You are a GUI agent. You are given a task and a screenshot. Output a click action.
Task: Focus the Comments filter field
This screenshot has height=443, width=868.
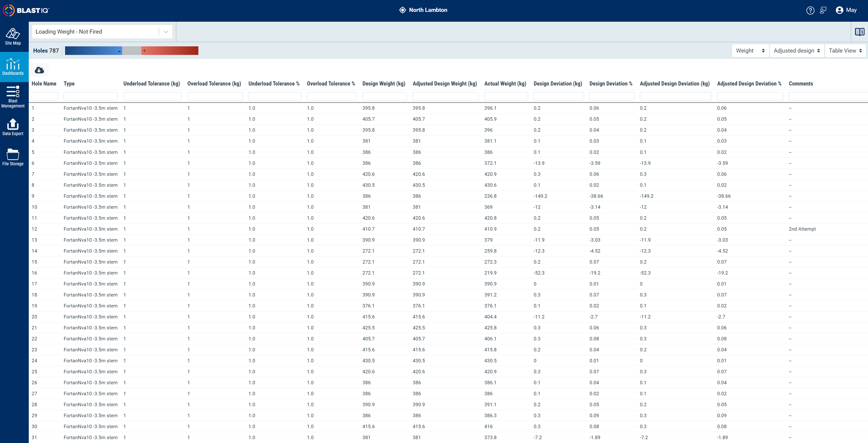pyautogui.click(x=828, y=96)
